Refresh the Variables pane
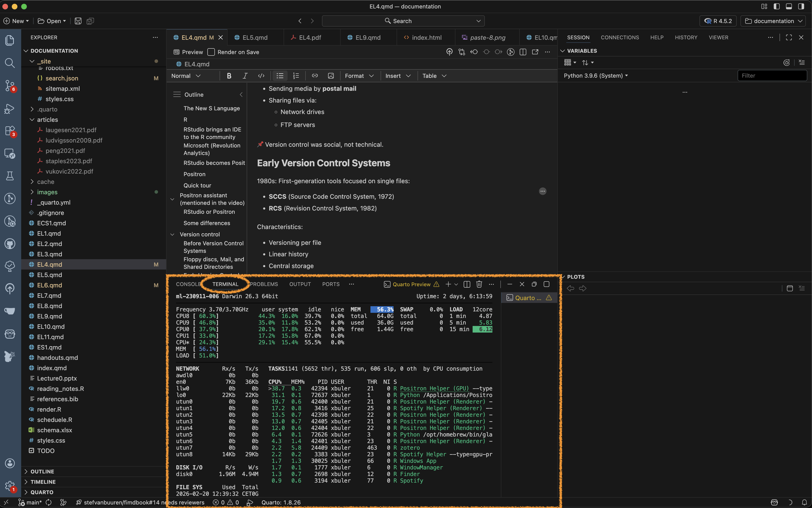Viewport: 812px width, 508px height. [x=786, y=63]
